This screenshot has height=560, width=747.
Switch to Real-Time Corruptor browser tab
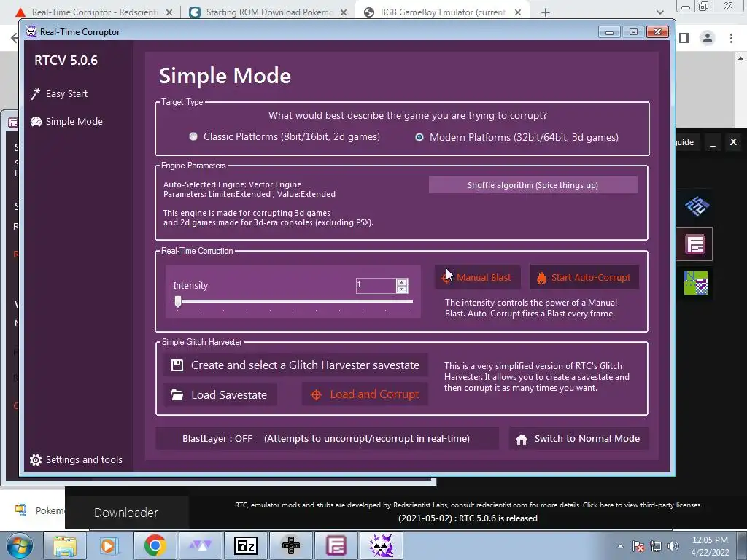click(x=93, y=12)
